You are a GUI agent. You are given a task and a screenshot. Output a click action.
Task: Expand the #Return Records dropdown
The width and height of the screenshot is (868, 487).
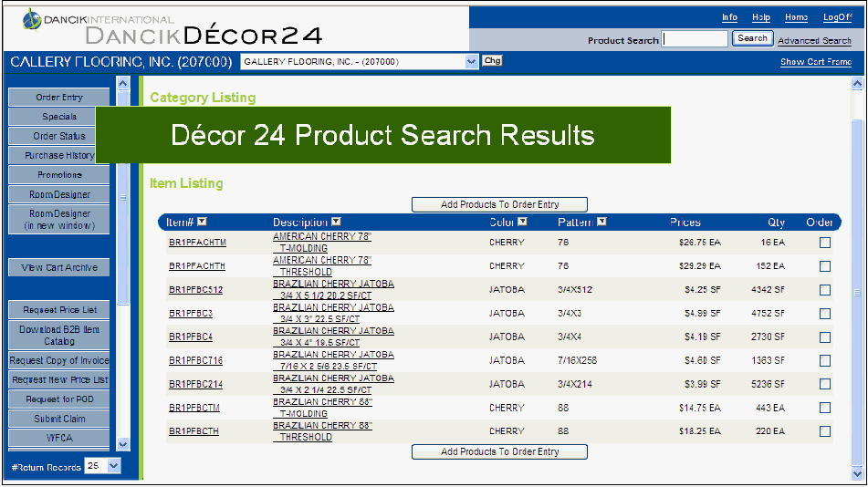(x=114, y=466)
